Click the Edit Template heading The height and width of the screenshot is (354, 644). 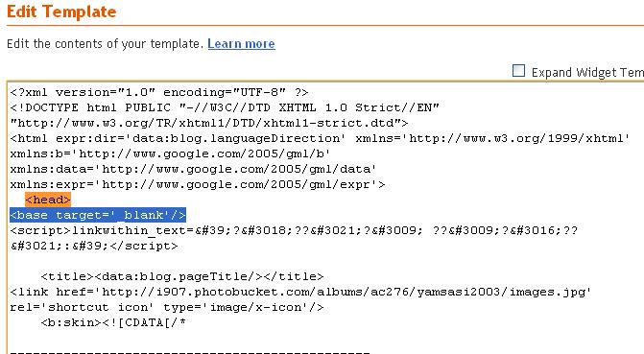[61, 12]
